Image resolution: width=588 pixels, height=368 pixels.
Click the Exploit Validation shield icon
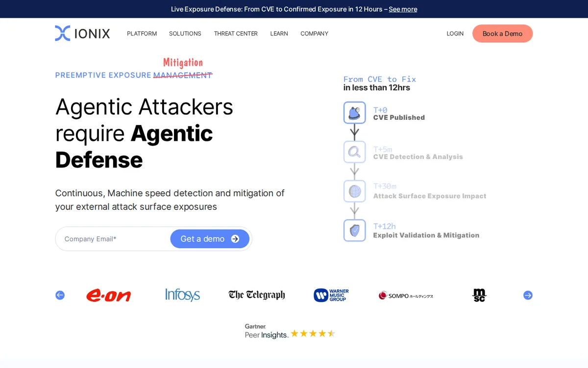pyautogui.click(x=354, y=231)
